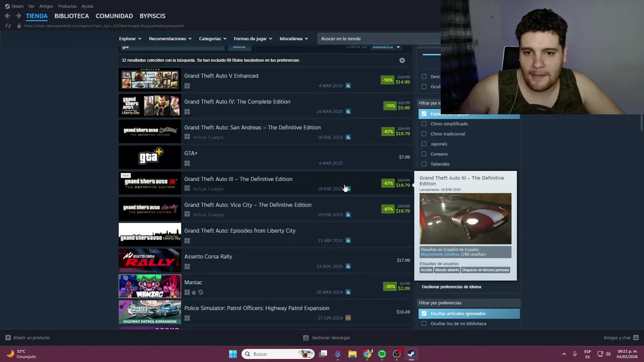Image resolution: width=644 pixels, height=362 pixels.
Task: Click the Apple platform icon on Maniac row
Action: pyautogui.click(x=194, y=292)
